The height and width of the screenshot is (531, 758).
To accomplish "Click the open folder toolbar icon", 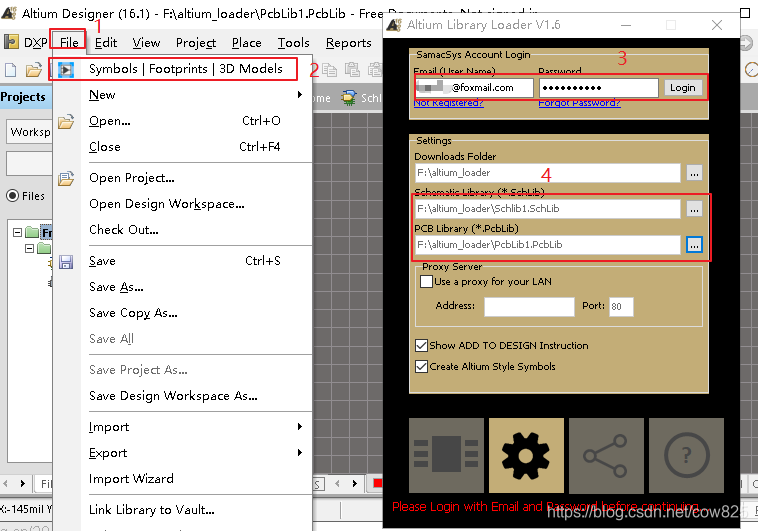I will coord(33,70).
